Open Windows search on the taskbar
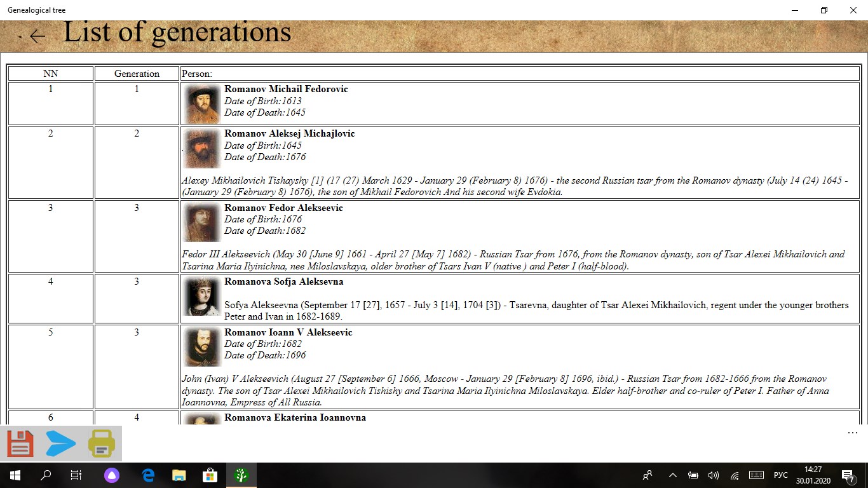 pyautogui.click(x=46, y=475)
